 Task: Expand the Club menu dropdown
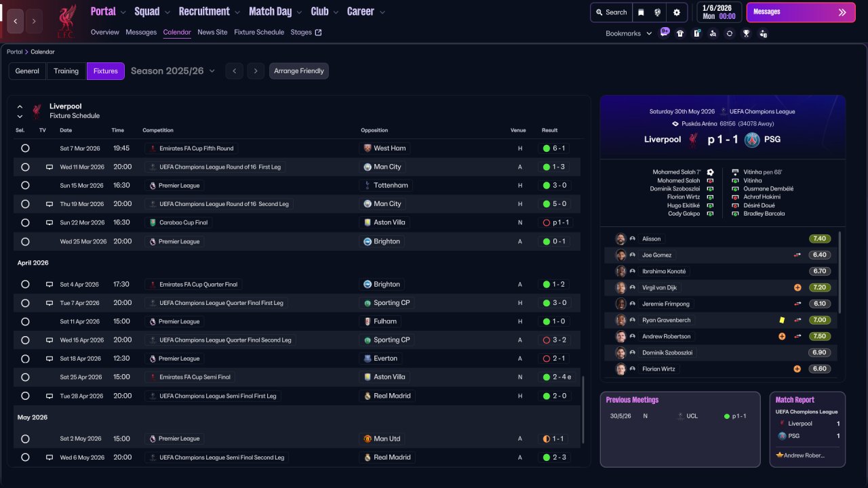coord(335,12)
